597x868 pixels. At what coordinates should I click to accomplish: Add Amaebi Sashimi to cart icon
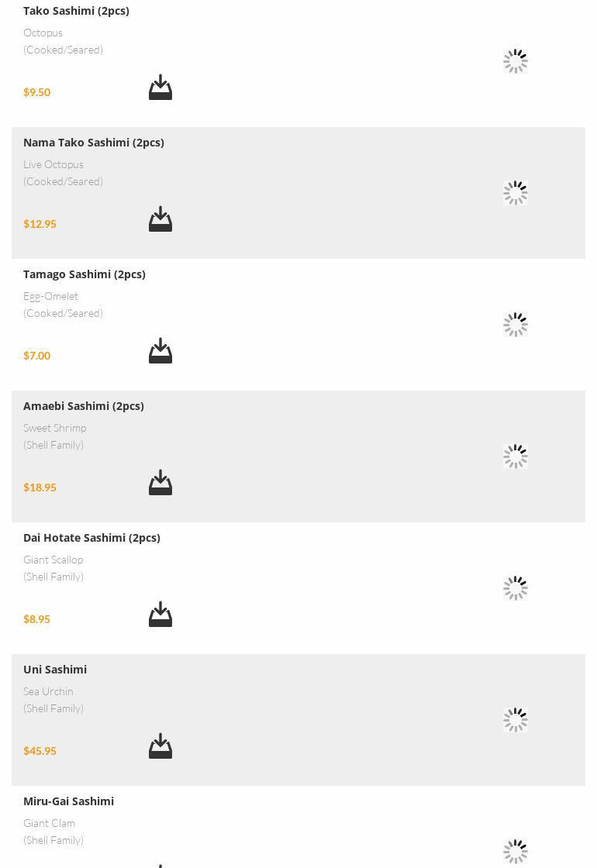[160, 483]
